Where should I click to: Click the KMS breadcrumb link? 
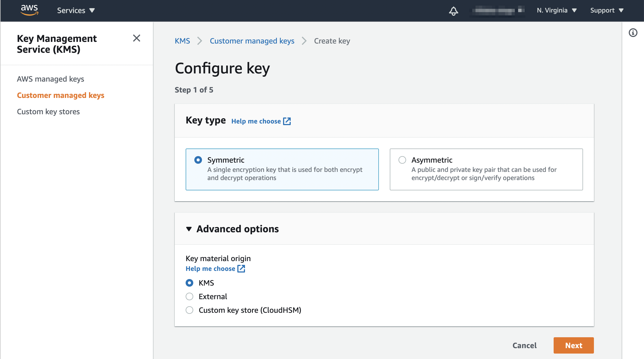click(182, 41)
